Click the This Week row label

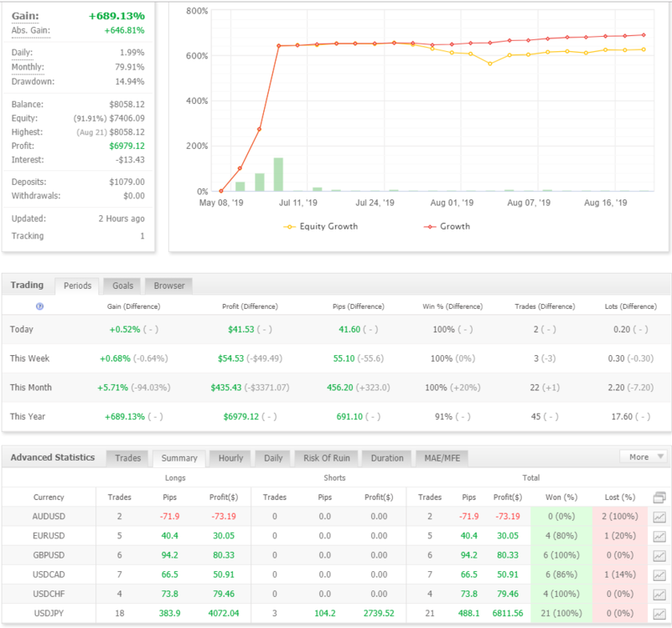point(29,358)
